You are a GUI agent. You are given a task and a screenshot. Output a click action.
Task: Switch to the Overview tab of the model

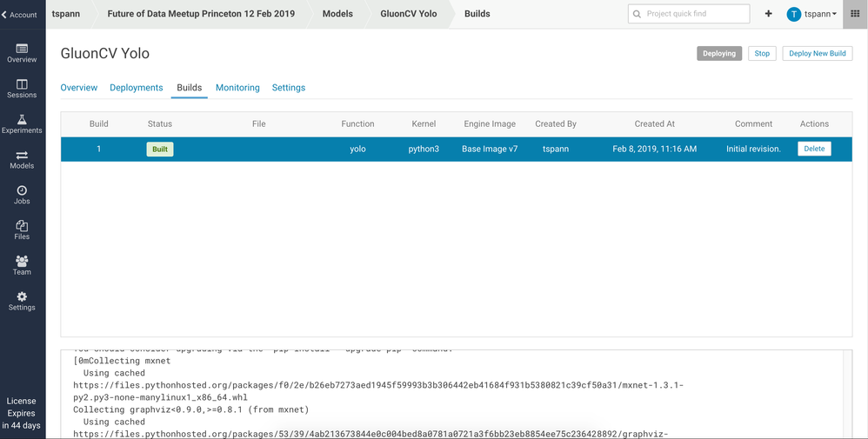78,88
